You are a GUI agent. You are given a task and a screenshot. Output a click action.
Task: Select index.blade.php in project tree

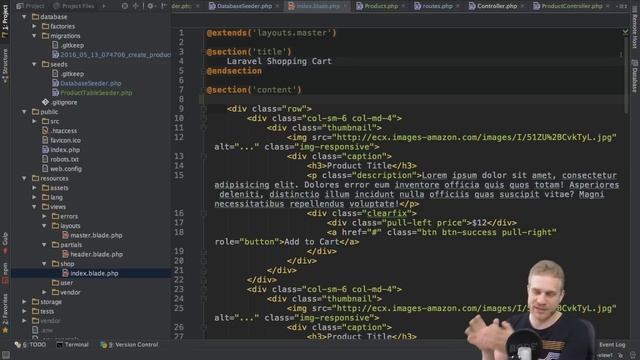coord(91,273)
